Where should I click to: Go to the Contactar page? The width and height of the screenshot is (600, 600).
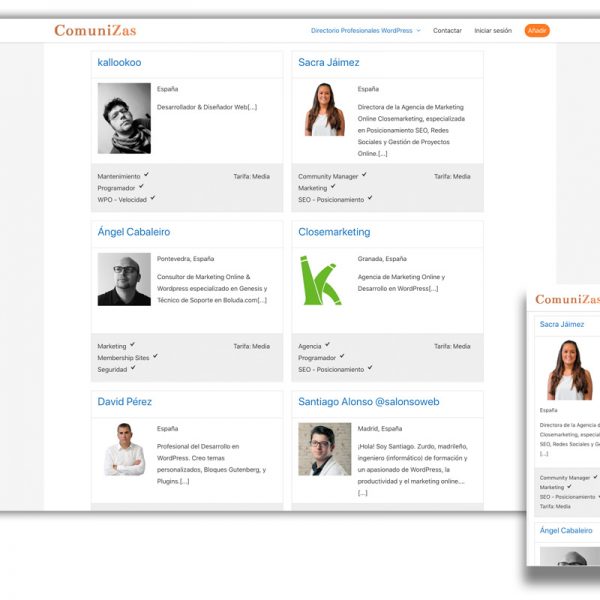click(x=447, y=31)
